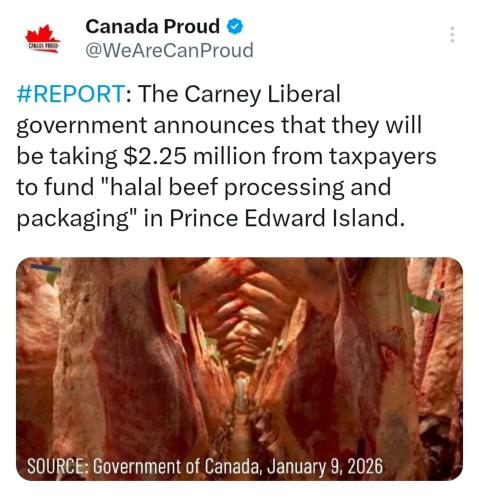Click the red maple leaf in logo

point(41,33)
